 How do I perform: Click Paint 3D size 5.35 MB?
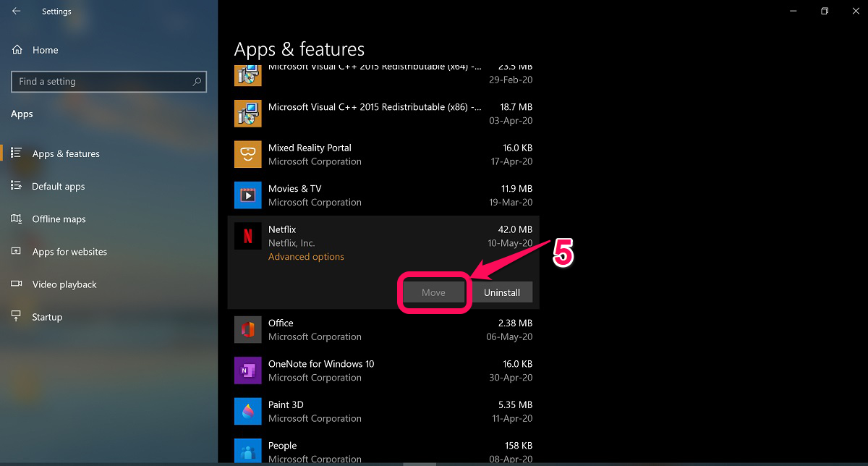[x=515, y=404]
